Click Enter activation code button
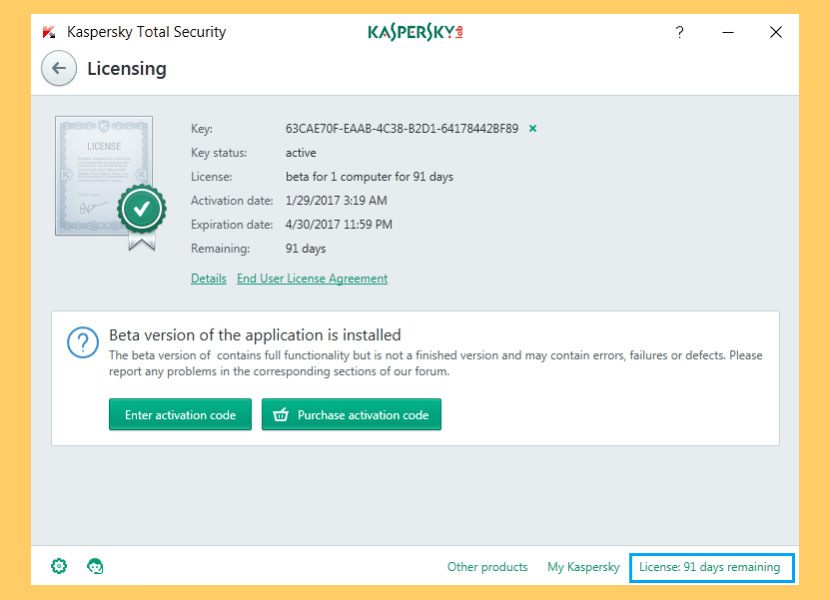 pyautogui.click(x=181, y=415)
